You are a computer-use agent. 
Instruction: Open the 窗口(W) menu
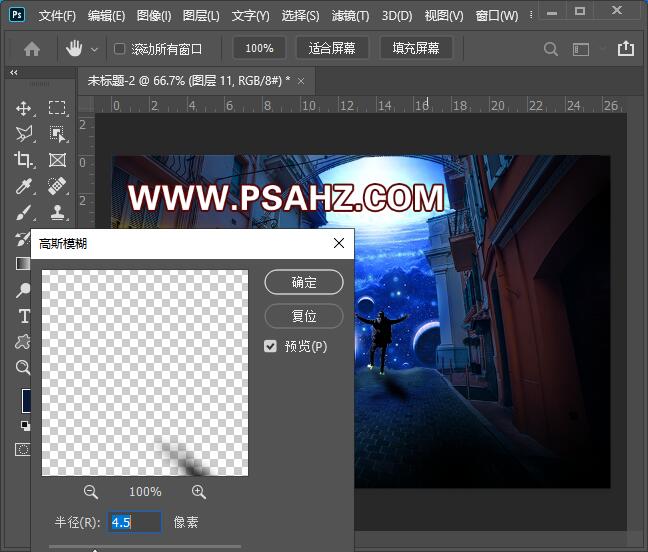click(x=496, y=16)
